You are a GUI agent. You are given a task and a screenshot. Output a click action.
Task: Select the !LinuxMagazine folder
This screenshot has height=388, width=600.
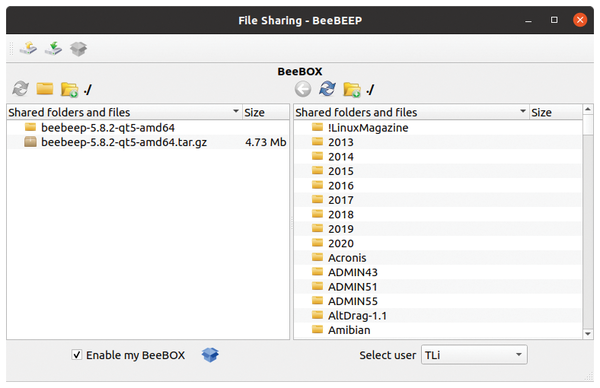(x=438, y=127)
